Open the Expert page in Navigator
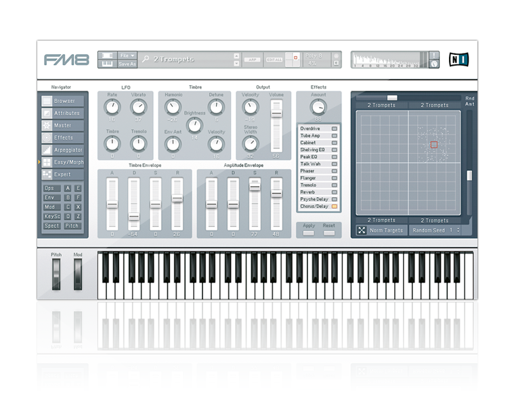The height and width of the screenshot is (420, 514). pyautogui.click(x=62, y=174)
